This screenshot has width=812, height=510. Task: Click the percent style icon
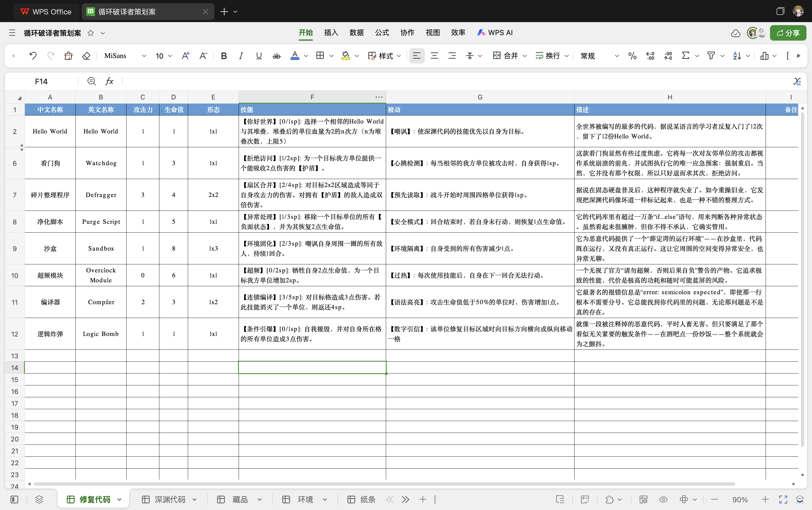click(x=632, y=56)
